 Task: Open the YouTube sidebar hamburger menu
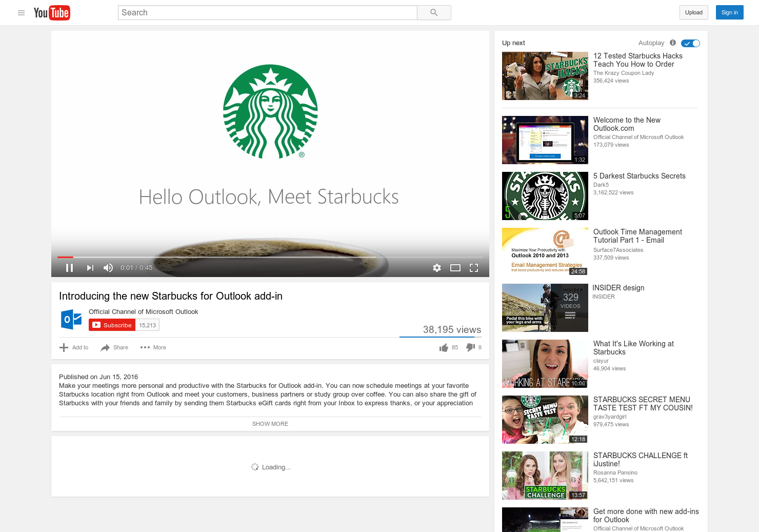click(x=21, y=13)
